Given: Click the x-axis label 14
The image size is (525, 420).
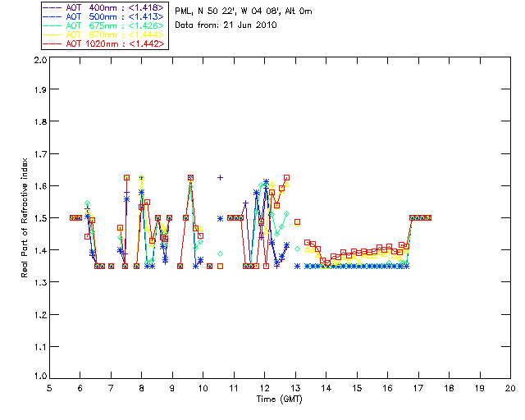Looking at the screenshot, I should point(326,388).
